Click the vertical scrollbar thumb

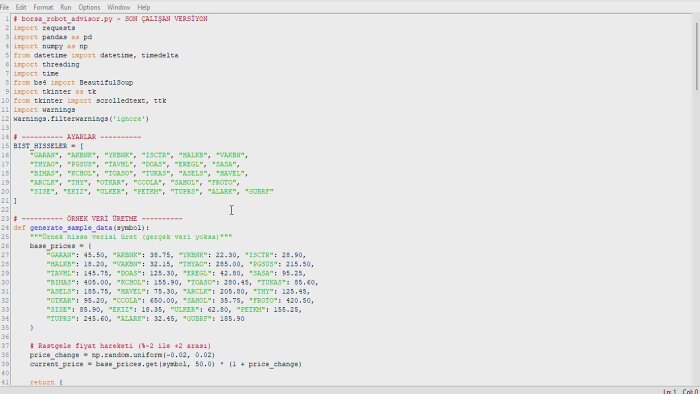point(696,56)
